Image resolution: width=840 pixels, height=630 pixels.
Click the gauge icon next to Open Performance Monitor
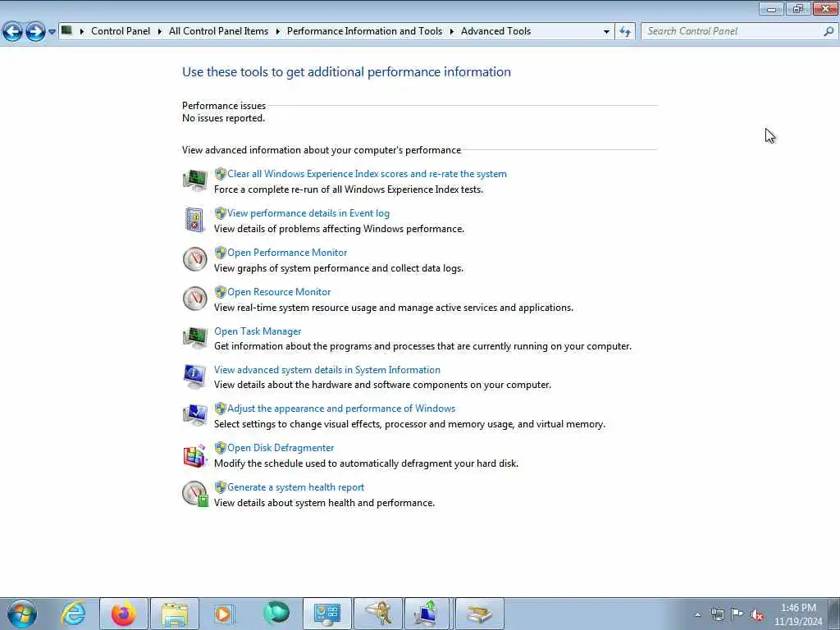point(194,259)
